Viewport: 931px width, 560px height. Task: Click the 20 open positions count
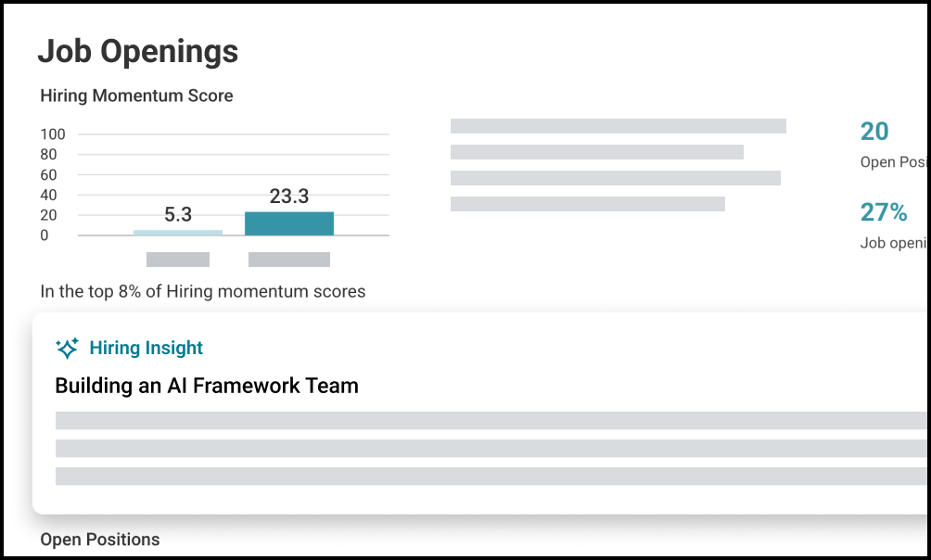pyautogui.click(x=874, y=132)
